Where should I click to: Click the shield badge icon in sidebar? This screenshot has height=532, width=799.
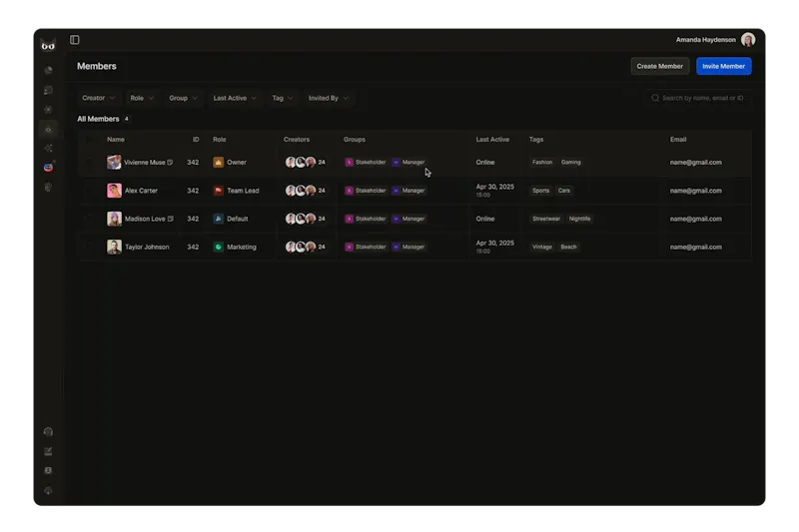tap(48, 471)
